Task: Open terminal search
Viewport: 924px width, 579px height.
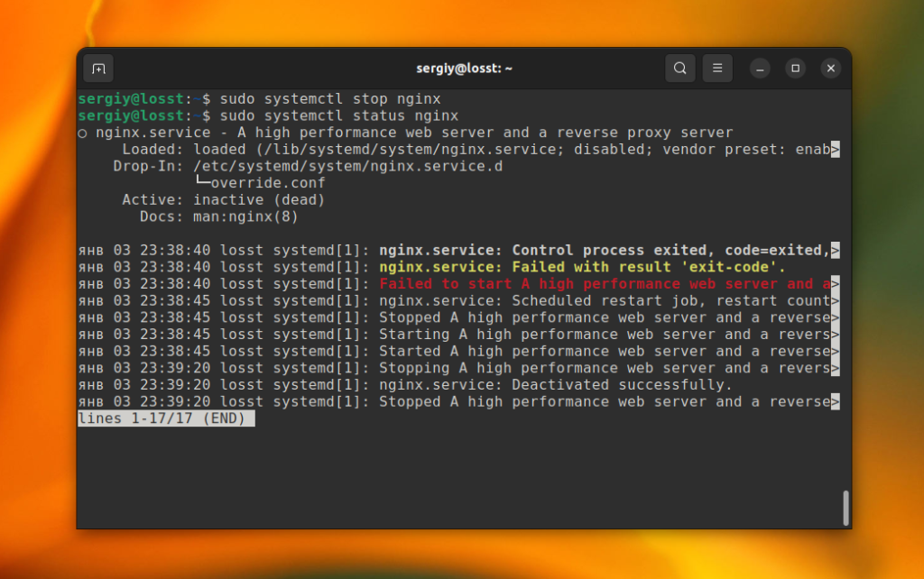Action: [x=680, y=69]
